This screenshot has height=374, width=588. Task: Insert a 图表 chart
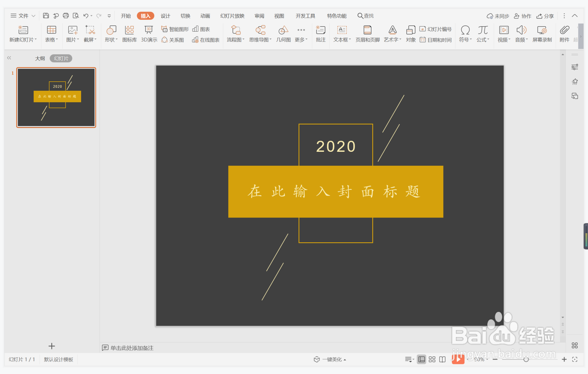pos(201,29)
